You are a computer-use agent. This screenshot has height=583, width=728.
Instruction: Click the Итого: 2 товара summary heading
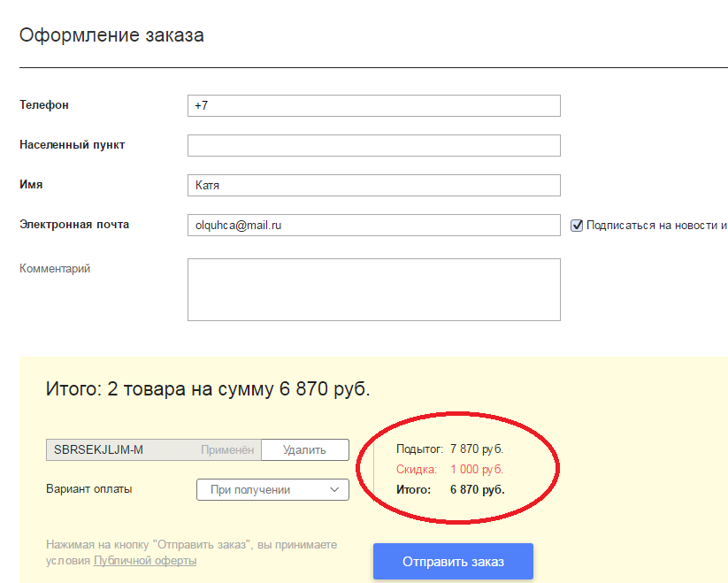[208, 389]
